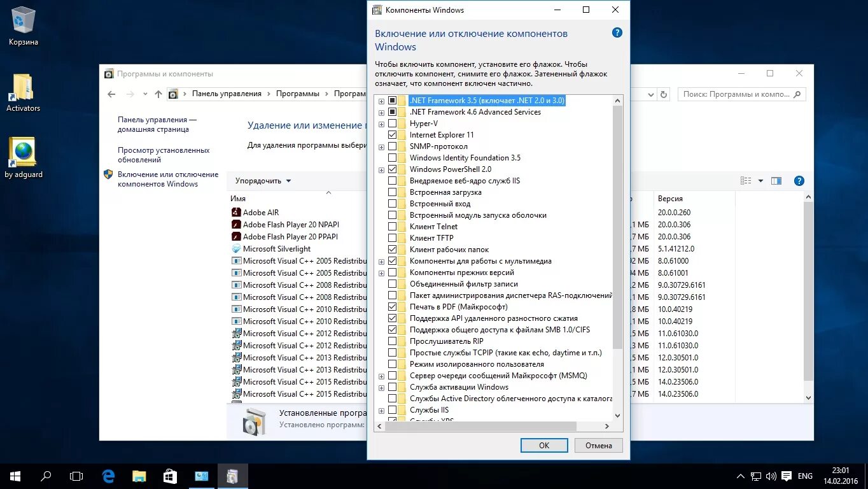This screenshot has height=489, width=868.
Task: Click Панель управления breadcrumb in address bar
Action: [x=227, y=94]
